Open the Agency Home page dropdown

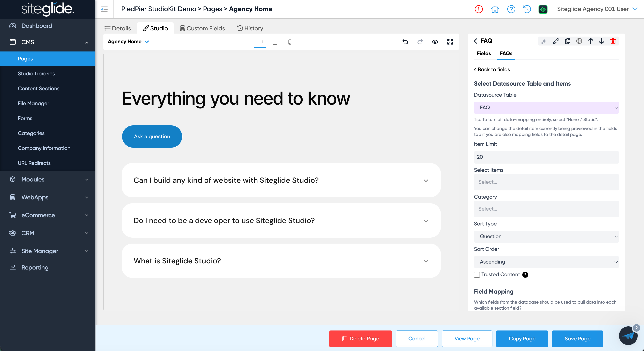128,41
